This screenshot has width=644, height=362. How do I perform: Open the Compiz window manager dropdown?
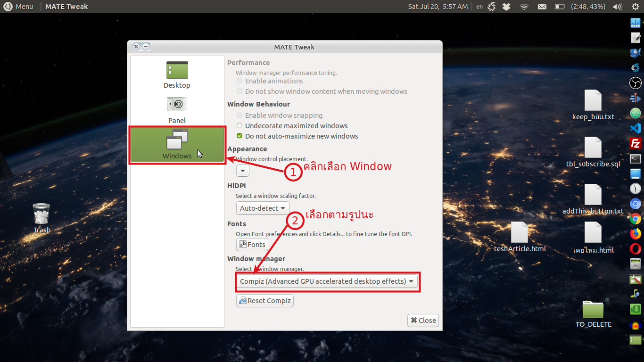327,281
